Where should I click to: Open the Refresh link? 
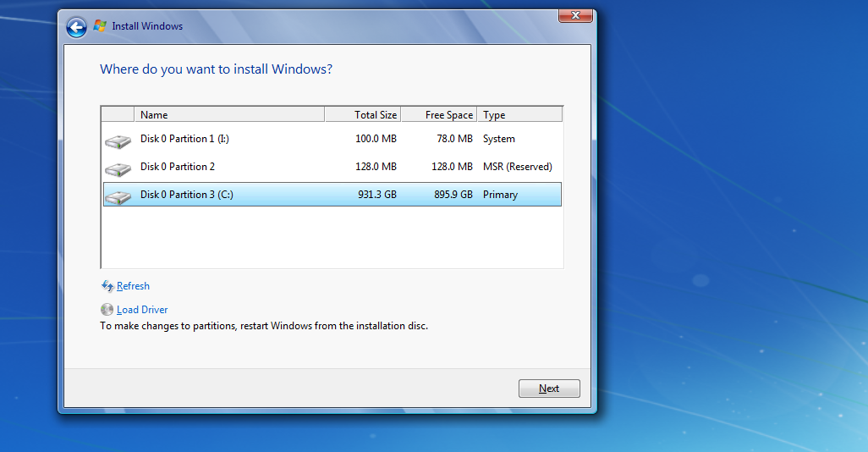tap(133, 286)
